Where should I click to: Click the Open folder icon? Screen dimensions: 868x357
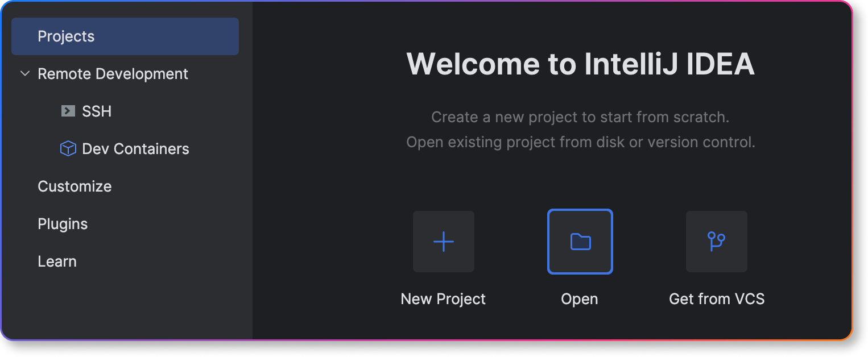pyautogui.click(x=580, y=242)
